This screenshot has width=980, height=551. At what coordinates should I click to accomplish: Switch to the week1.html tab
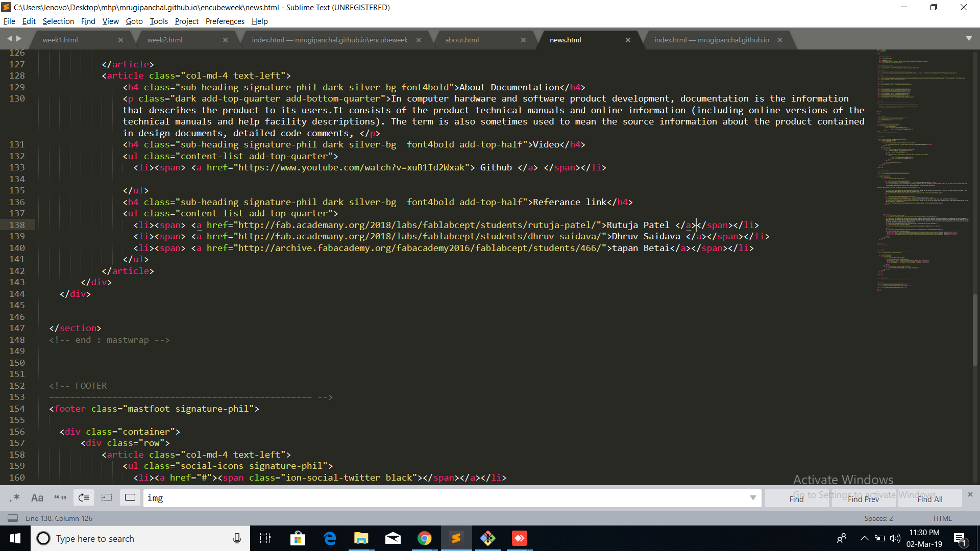pyautogui.click(x=60, y=40)
